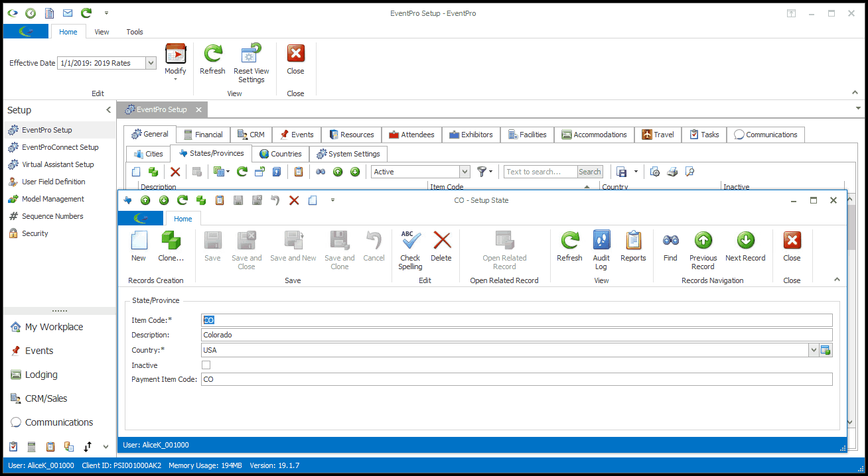Click Find in the Records Navigation group
Image resolution: width=868 pixels, height=476 pixels.
point(671,246)
